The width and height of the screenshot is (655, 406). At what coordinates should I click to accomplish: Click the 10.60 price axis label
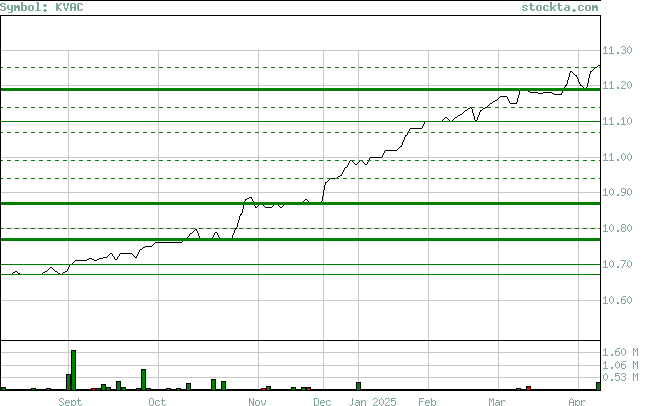[x=617, y=300]
